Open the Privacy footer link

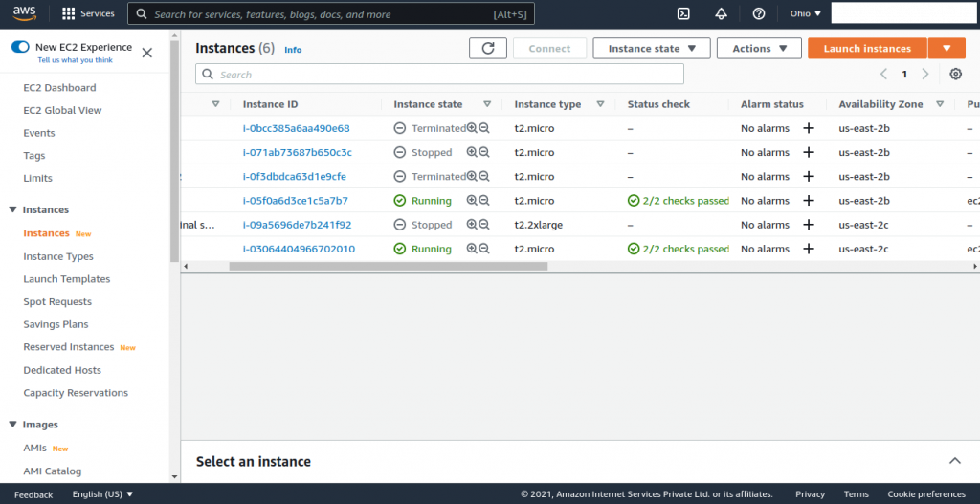[810, 494]
